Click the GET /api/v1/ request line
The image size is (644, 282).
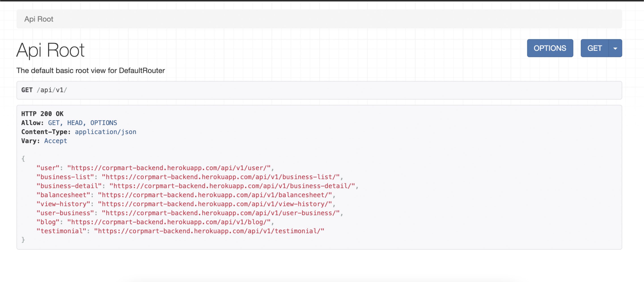pyautogui.click(x=44, y=90)
